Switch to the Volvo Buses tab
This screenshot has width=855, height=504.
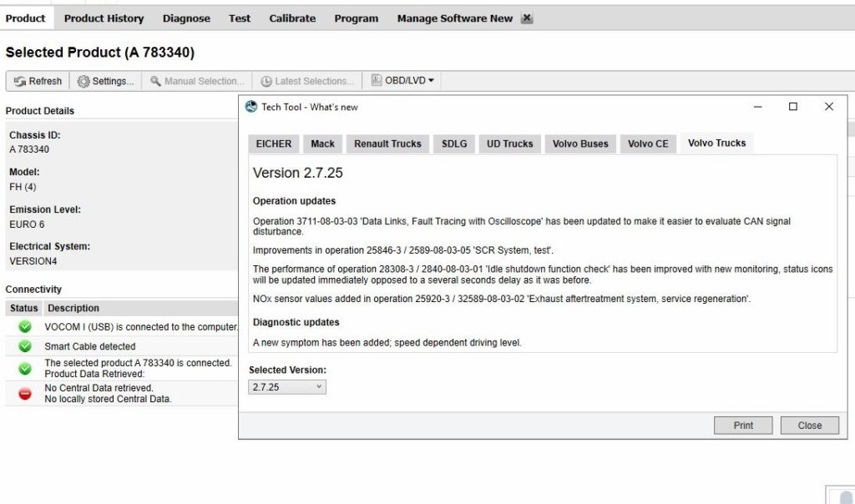579,143
